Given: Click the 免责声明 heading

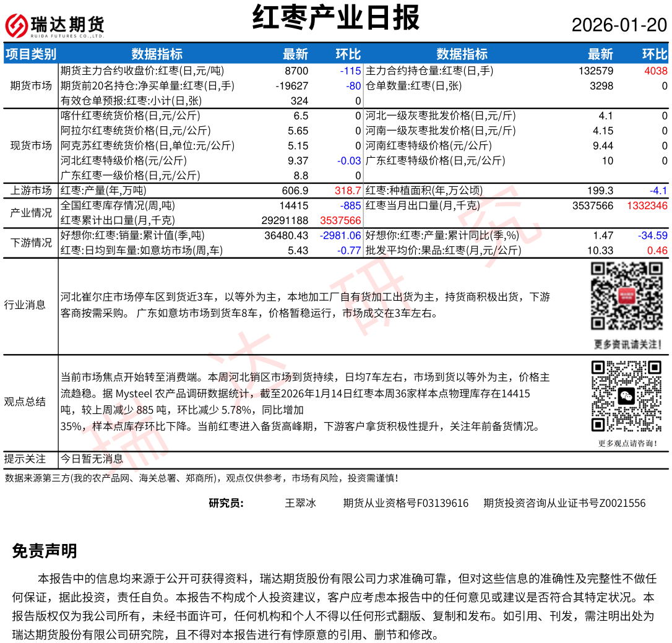Looking at the screenshot, I should tap(45, 551).
